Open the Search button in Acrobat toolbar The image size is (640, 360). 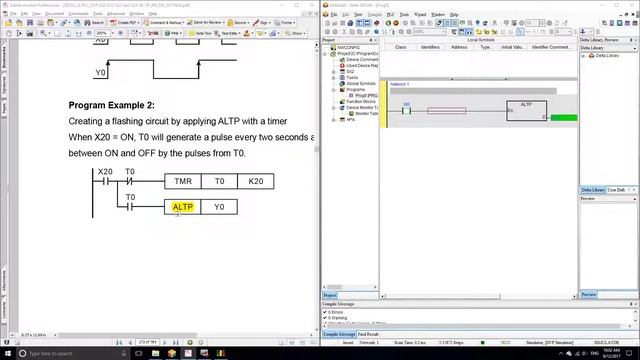pos(94,23)
